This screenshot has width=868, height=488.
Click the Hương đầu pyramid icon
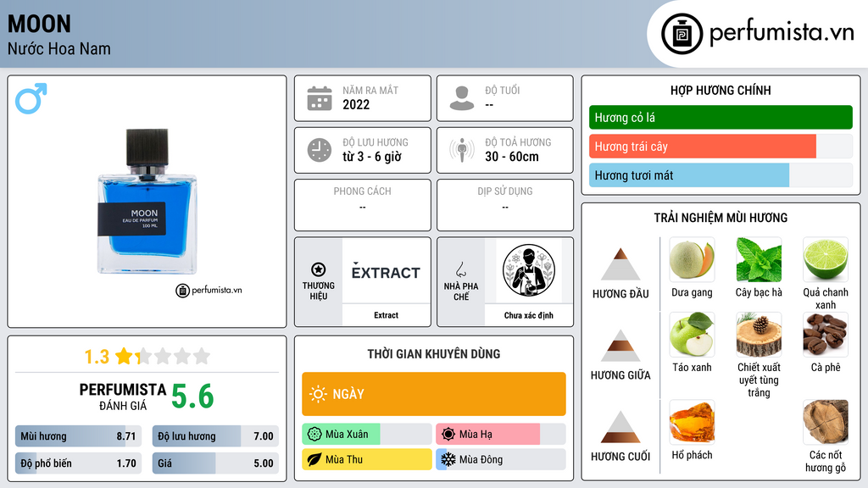(x=620, y=264)
